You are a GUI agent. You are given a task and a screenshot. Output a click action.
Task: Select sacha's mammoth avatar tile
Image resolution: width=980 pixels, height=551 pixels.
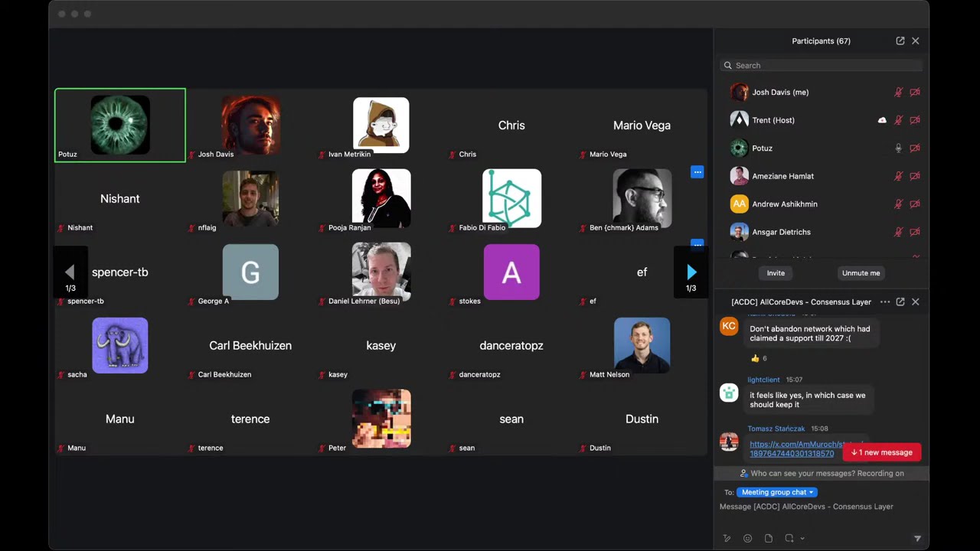[x=120, y=346]
